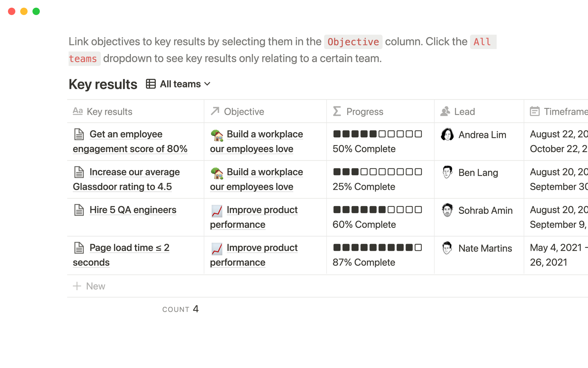588x368 pixels.
Task: Click Nate Martins' avatar
Action: click(447, 248)
